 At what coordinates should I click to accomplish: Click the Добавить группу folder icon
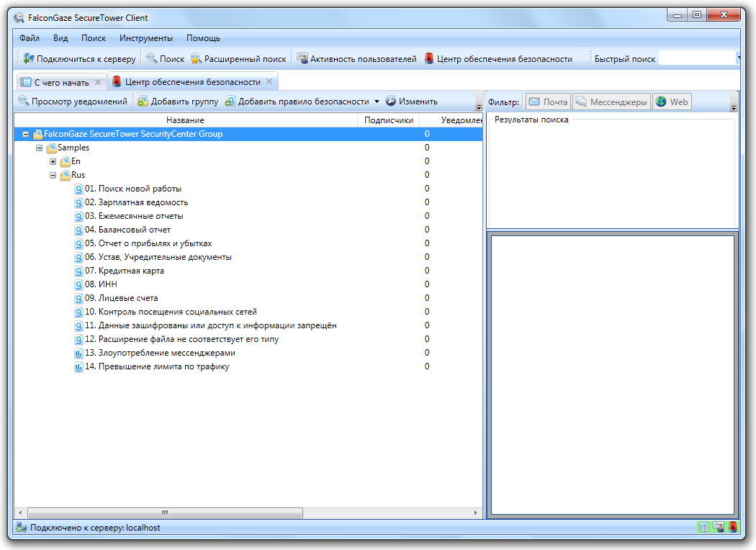point(143,102)
